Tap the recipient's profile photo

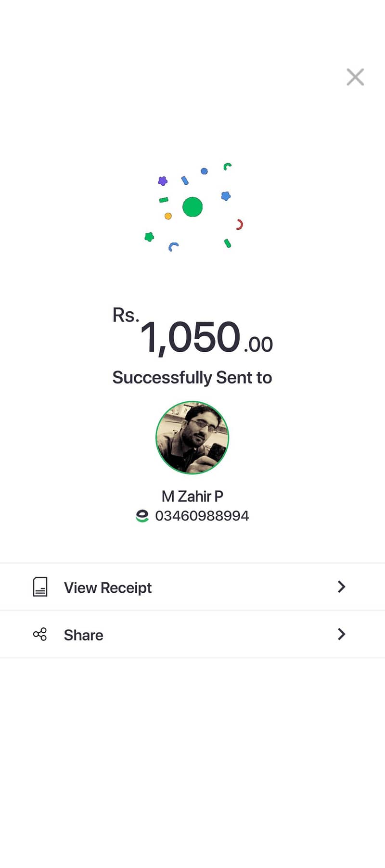[192, 438]
